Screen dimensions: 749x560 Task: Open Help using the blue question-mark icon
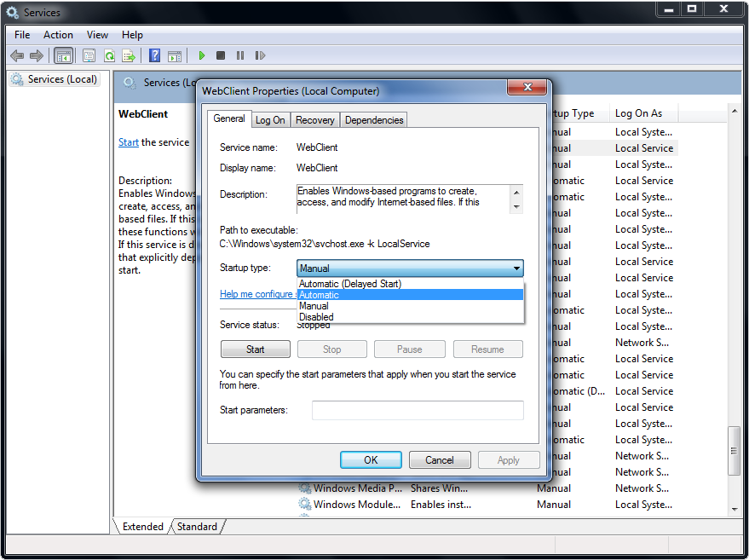click(x=154, y=56)
